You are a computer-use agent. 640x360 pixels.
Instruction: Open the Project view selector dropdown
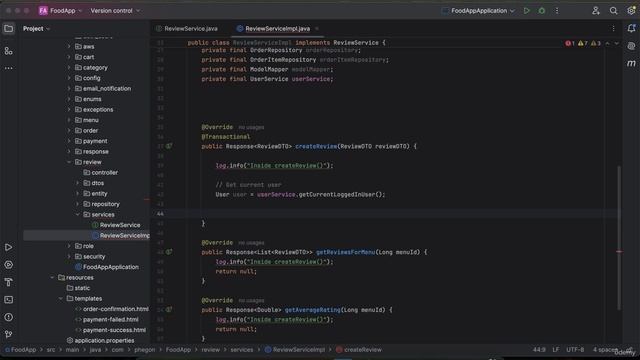coord(36,29)
